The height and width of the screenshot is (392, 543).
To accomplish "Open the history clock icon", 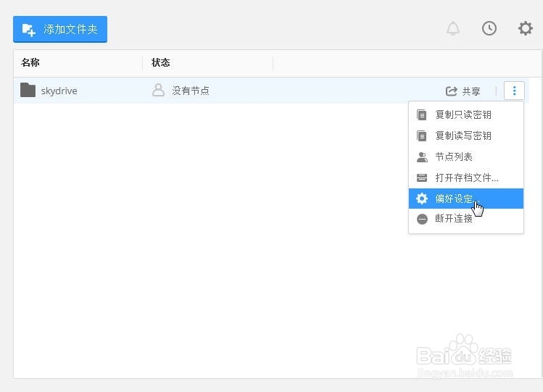I will [489, 28].
